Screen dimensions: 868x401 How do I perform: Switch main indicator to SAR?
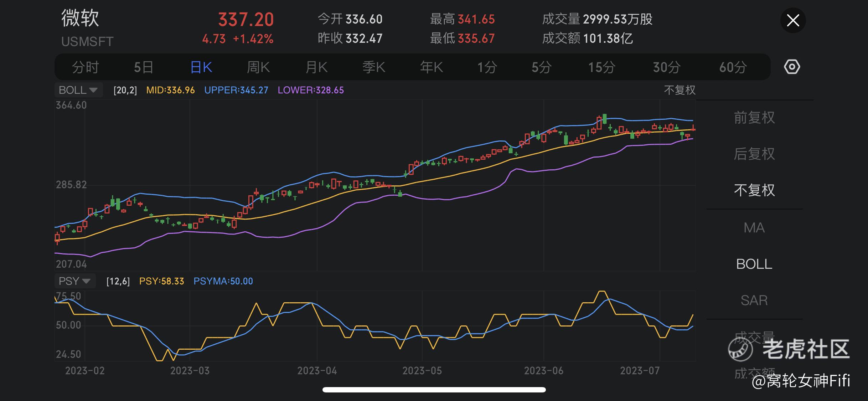coord(754,300)
